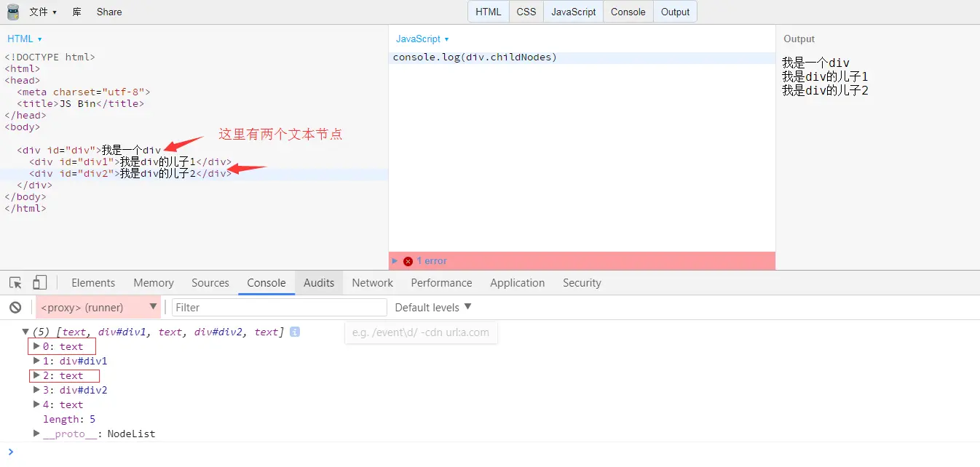Select the inspect element icon in DevTools

15,283
